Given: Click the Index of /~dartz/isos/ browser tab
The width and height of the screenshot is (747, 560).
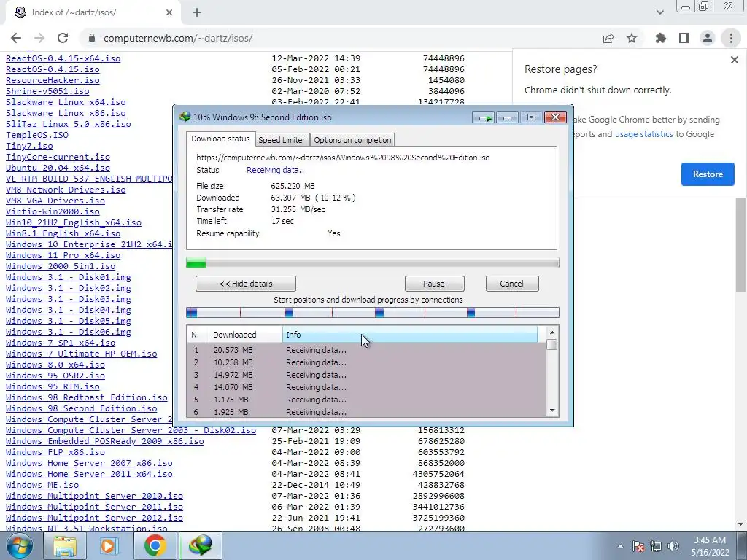Looking at the screenshot, I should [x=93, y=12].
